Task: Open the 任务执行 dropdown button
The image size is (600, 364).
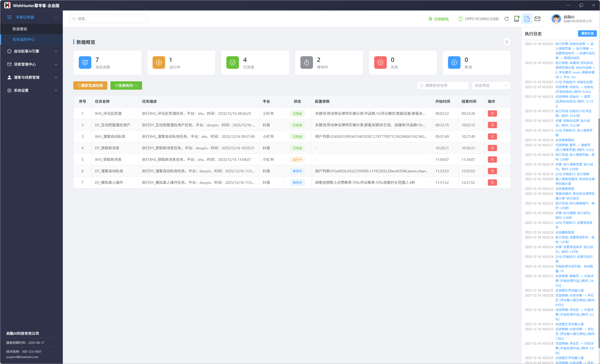Action: point(126,86)
